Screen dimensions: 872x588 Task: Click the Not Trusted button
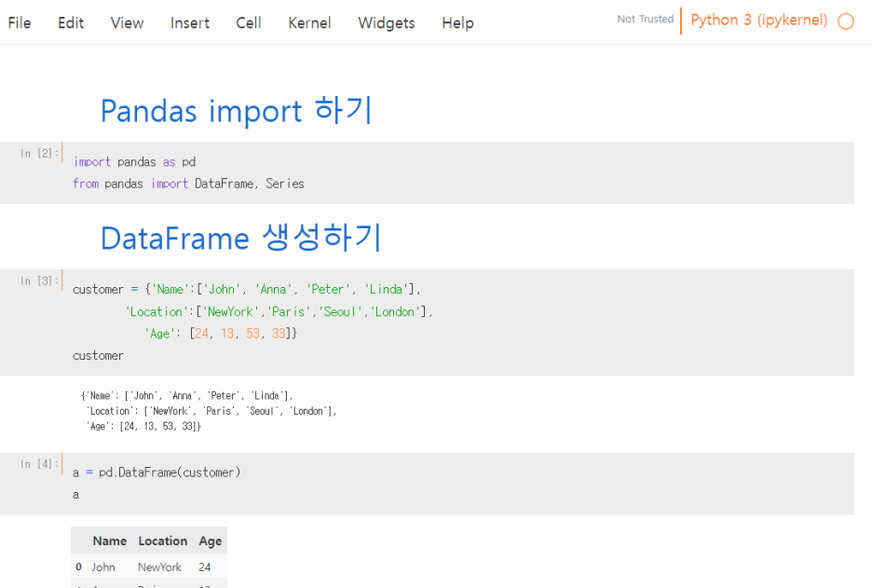click(645, 19)
